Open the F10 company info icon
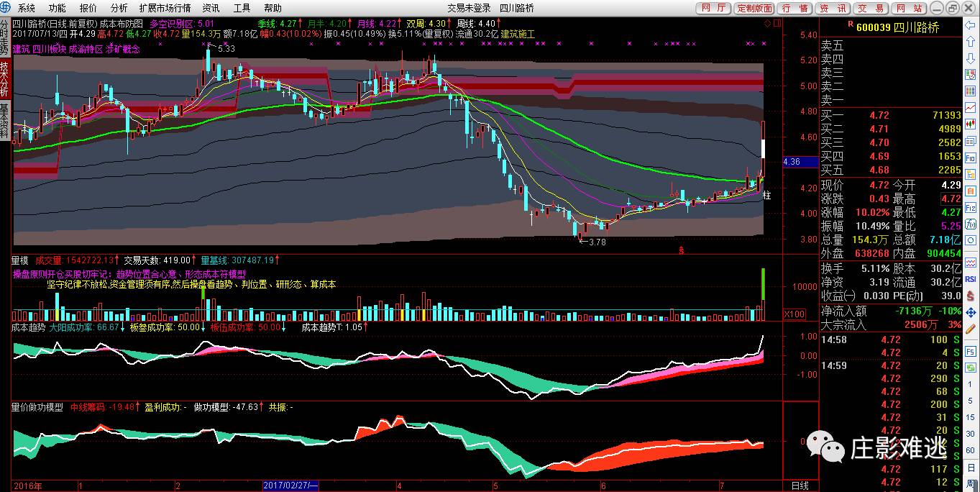The height and width of the screenshot is (492, 980). point(970,158)
